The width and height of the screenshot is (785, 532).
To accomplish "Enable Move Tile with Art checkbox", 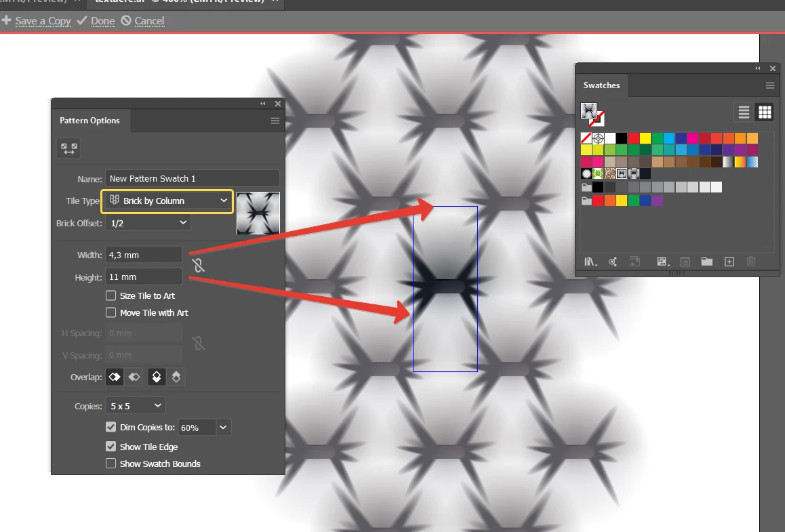I will pyautogui.click(x=110, y=312).
